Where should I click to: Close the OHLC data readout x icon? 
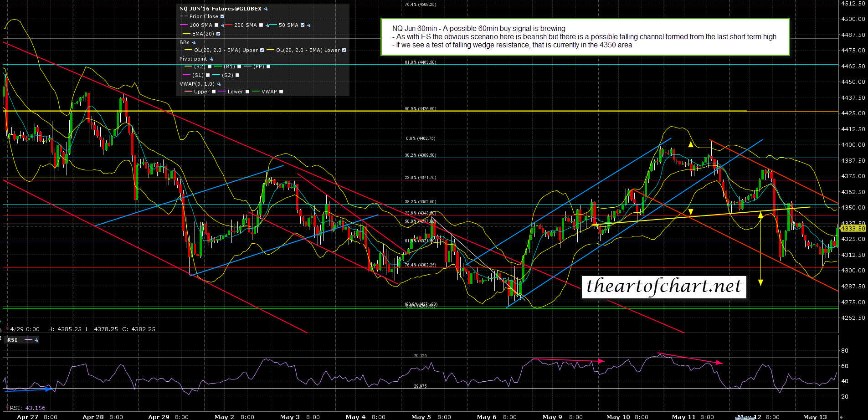pos(7,328)
